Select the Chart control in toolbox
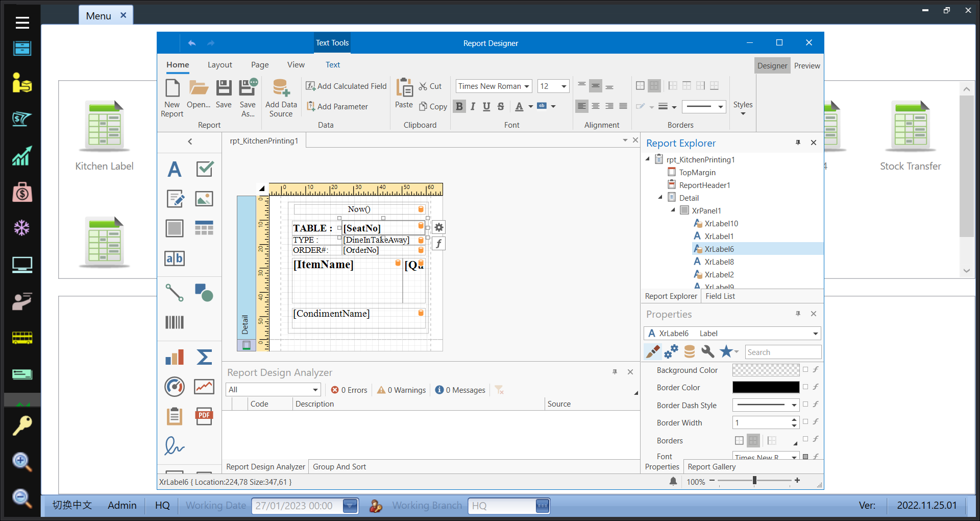 click(175, 357)
